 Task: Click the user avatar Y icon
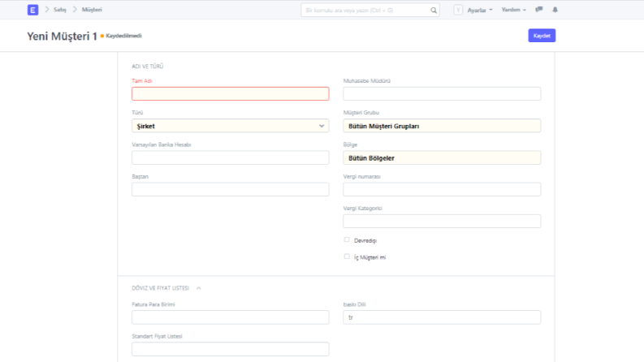click(x=458, y=10)
